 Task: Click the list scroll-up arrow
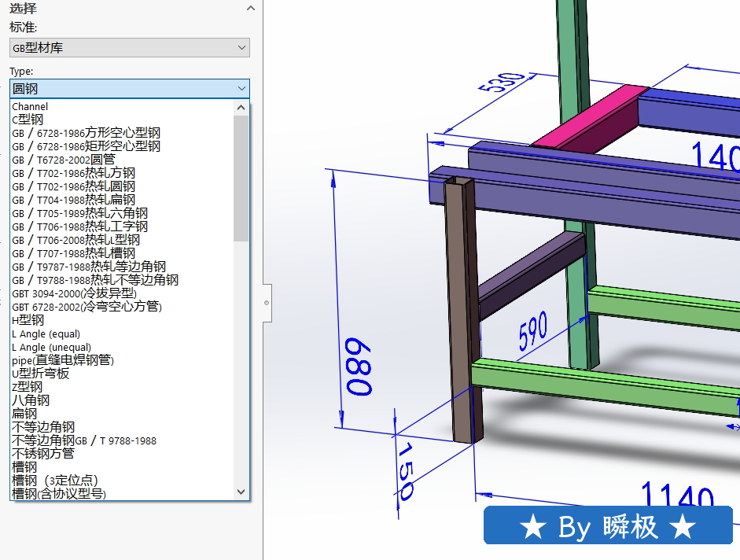coord(241,108)
